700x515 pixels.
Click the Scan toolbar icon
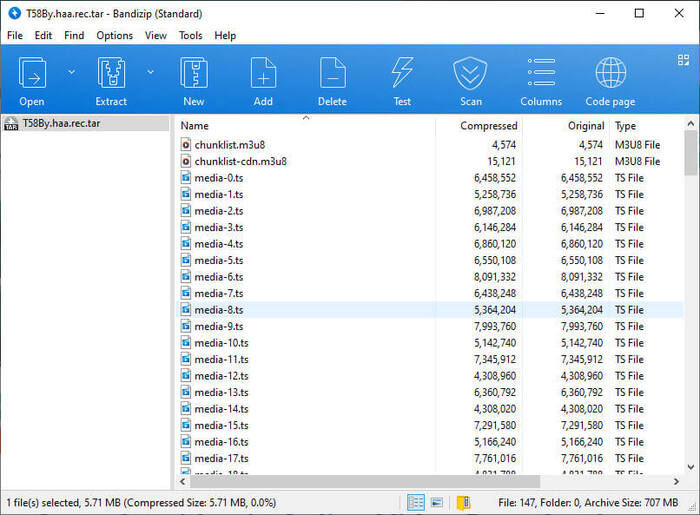point(470,73)
